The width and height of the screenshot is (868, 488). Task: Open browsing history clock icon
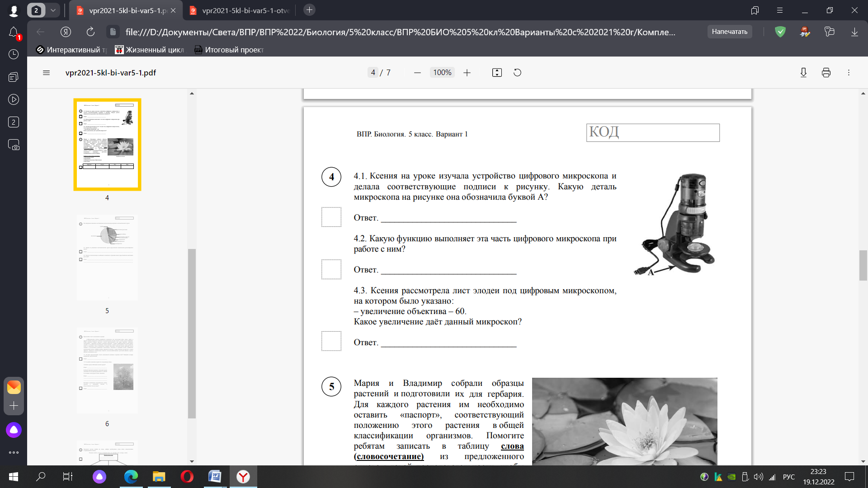(14, 54)
